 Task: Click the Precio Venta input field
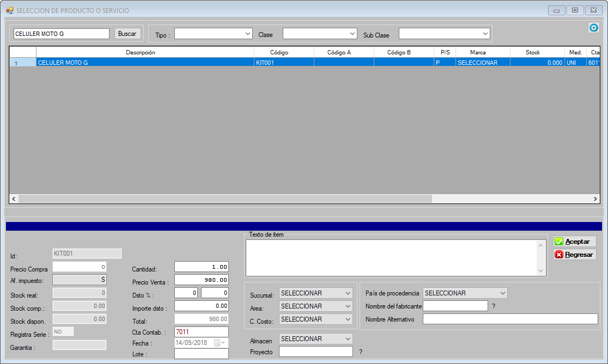[x=201, y=280]
